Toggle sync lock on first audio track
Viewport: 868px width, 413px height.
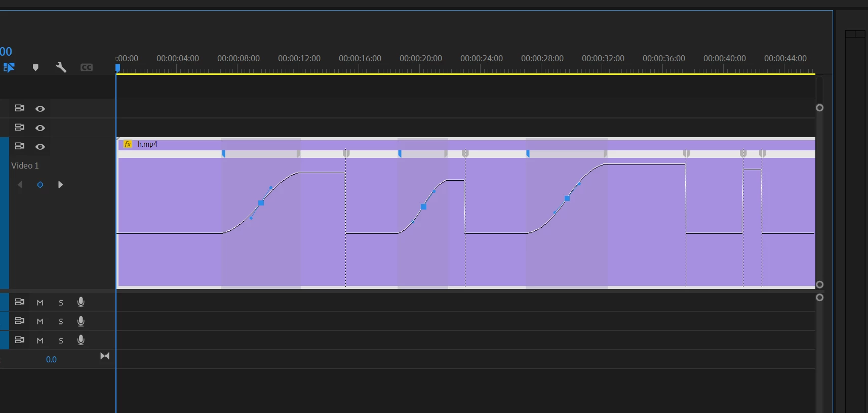click(x=20, y=302)
